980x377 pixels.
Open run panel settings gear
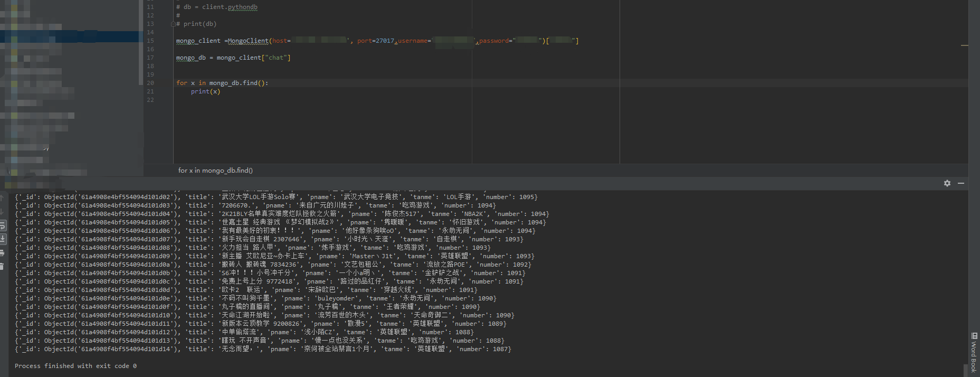click(947, 183)
